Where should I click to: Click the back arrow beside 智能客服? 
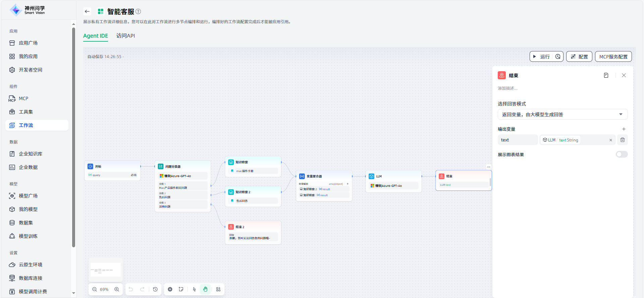[x=87, y=11]
